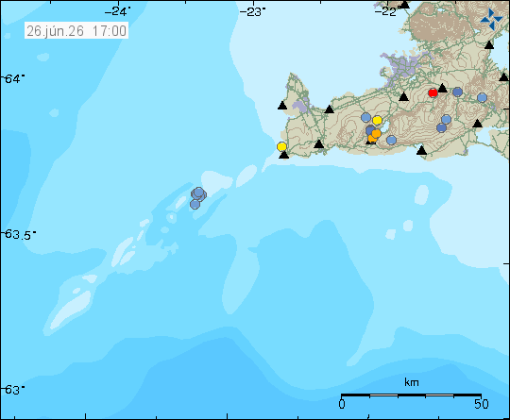Image resolution: width=510 pixels, height=420 pixels.
Task: Click the '-24°' longitude label
Action: [x=117, y=12]
